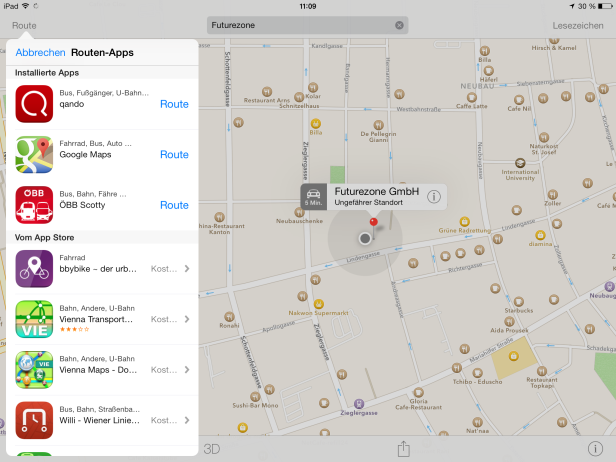Screen dimensions: 616x462
Task: Tap the Naturkost St. Josef marker
Action: 544,137
